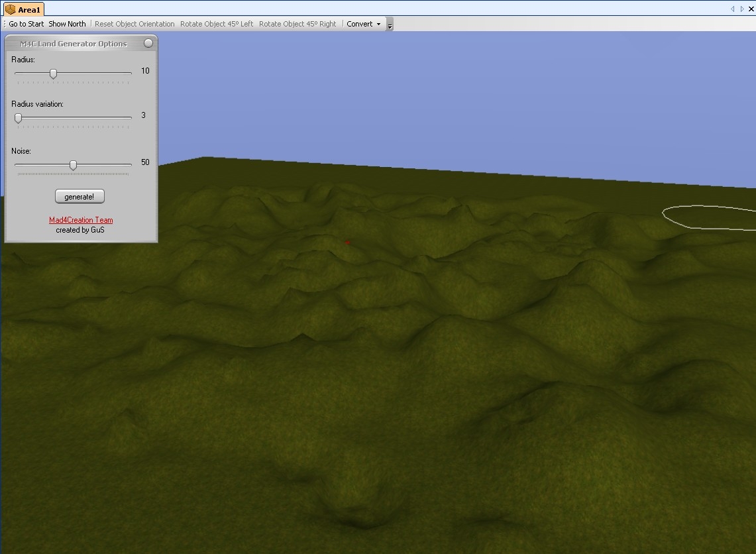Collapse the M4C Land Generator Options panel
The width and height of the screenshot is (756, 554).
tap(148, 44)
